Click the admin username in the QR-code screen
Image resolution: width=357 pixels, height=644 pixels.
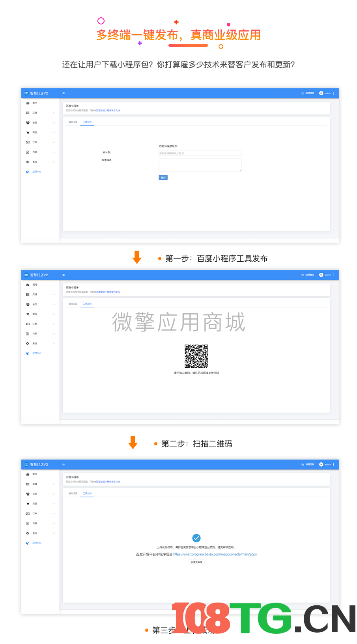click(x=328, y=275)
